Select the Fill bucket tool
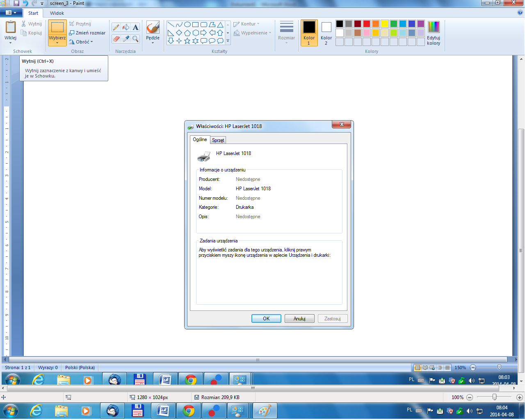The image size is (525, 420). click(x=126, y=27)
